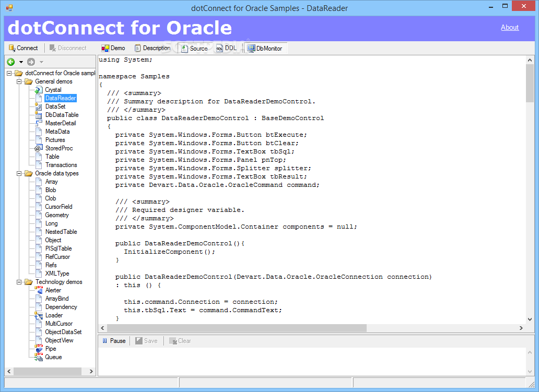
Task: Select DataReader in the tree
Action: click(61, 98)
